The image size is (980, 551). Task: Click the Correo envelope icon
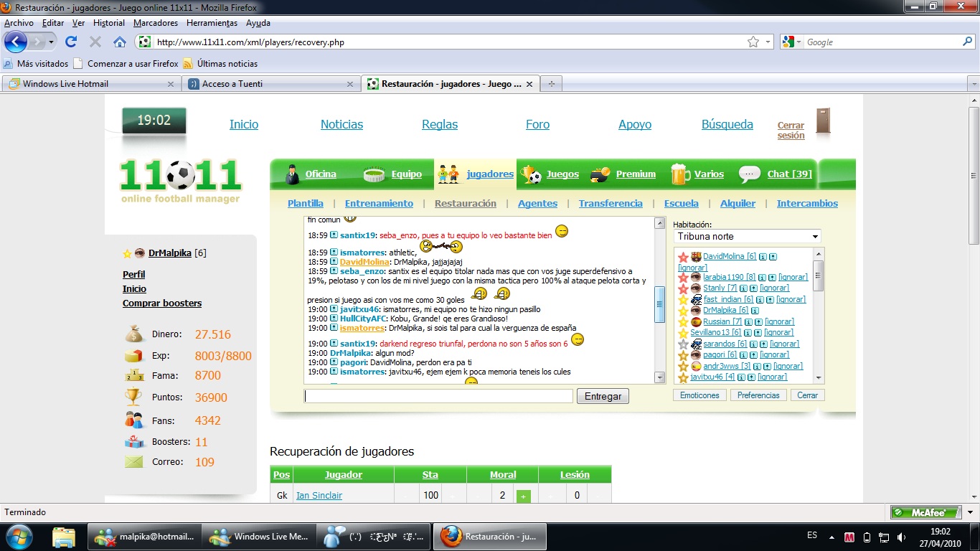click(133, 462)
